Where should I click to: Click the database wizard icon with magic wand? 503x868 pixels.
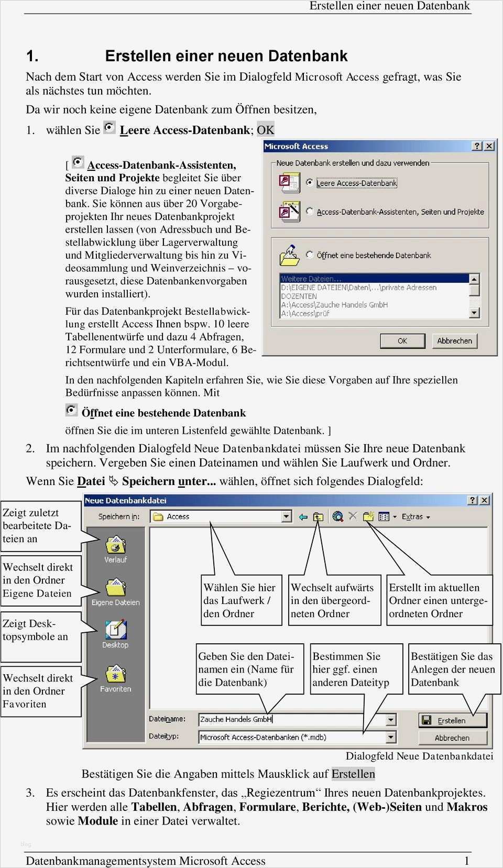tap(289, 211)
